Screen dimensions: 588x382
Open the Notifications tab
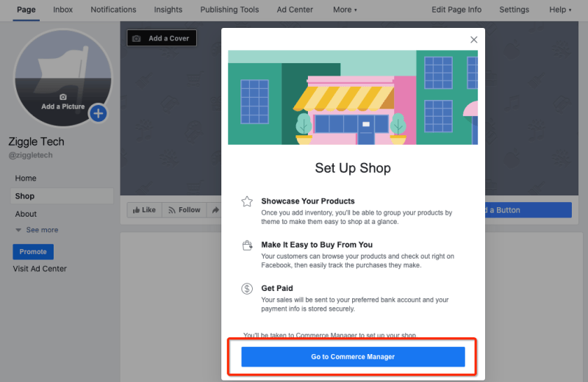click(113, 10)
